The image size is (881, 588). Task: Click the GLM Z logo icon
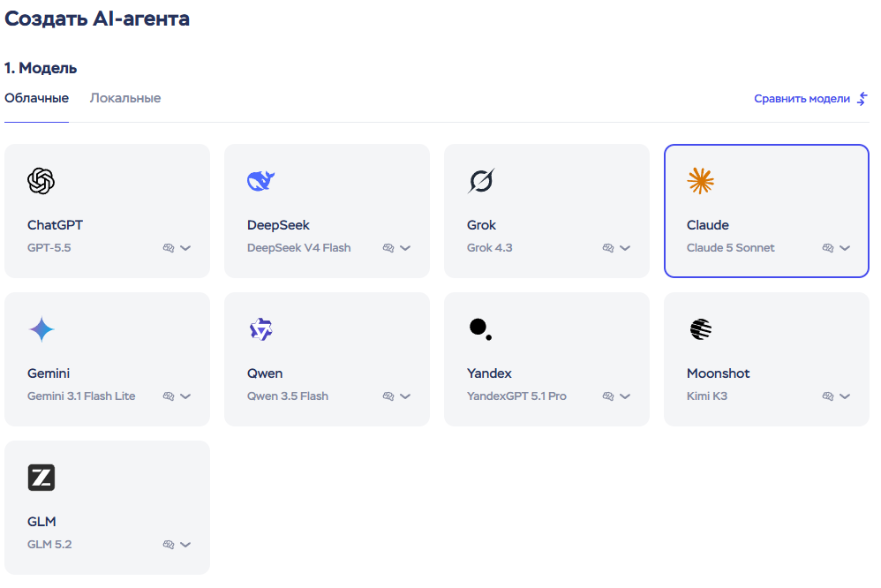(41, 478)
